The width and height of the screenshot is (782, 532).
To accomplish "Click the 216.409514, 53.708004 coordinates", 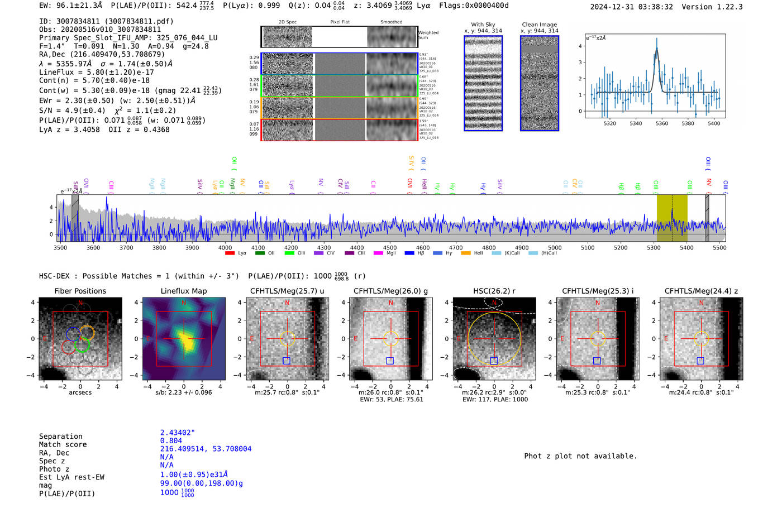I will (x=206, y=449).
